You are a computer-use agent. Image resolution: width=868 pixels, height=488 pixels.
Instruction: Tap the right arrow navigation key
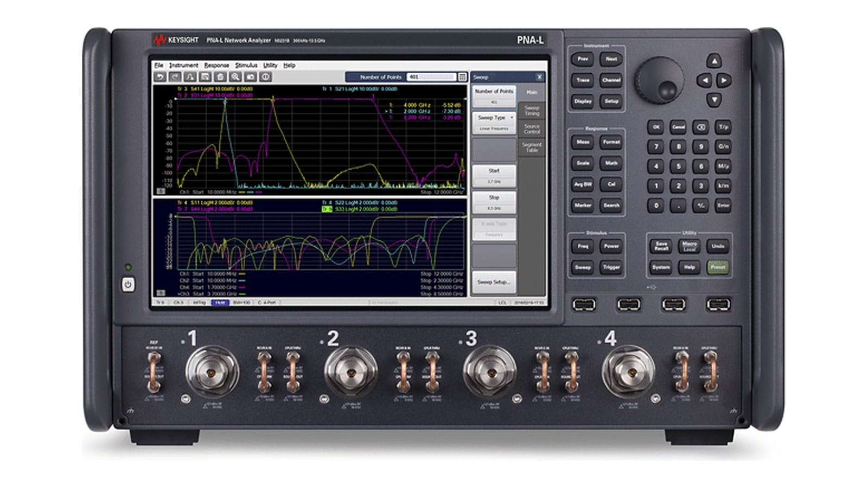coord(724,80)
